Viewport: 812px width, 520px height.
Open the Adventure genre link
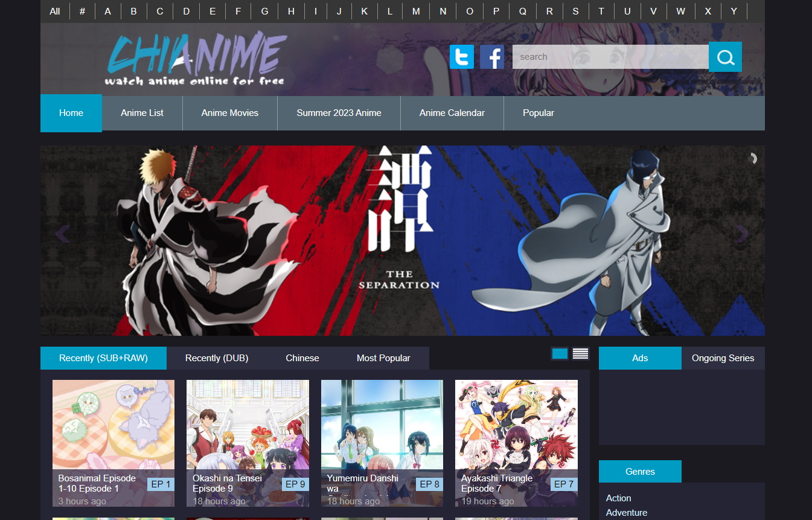click(x=627, y=513)
